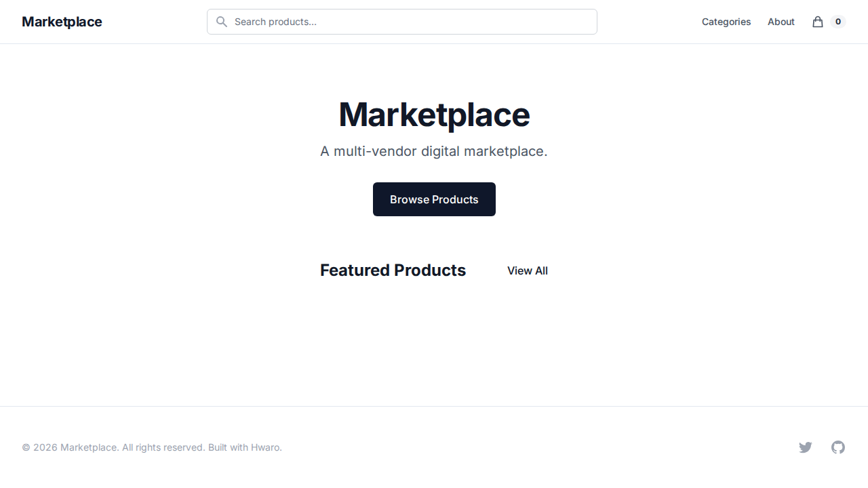Click the Hwaro link in the footer

(265, 447)
